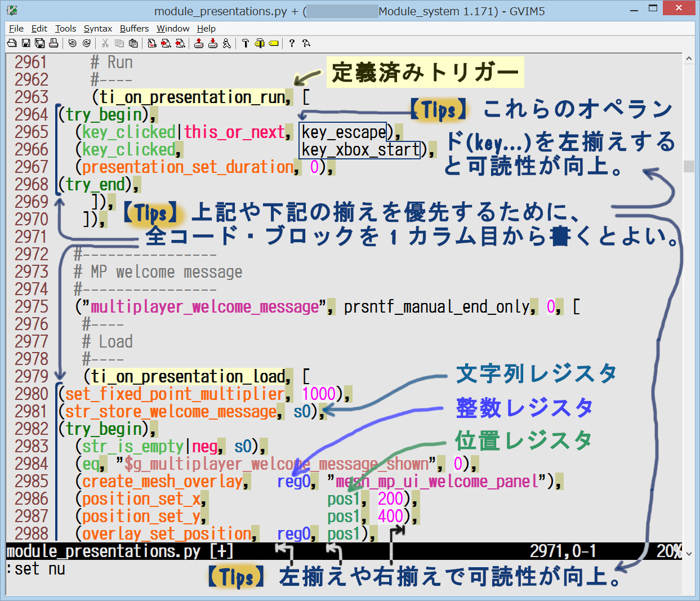Save the current file using the floppy disk icon
Screen dimensions: 700x601
(26, 43)
